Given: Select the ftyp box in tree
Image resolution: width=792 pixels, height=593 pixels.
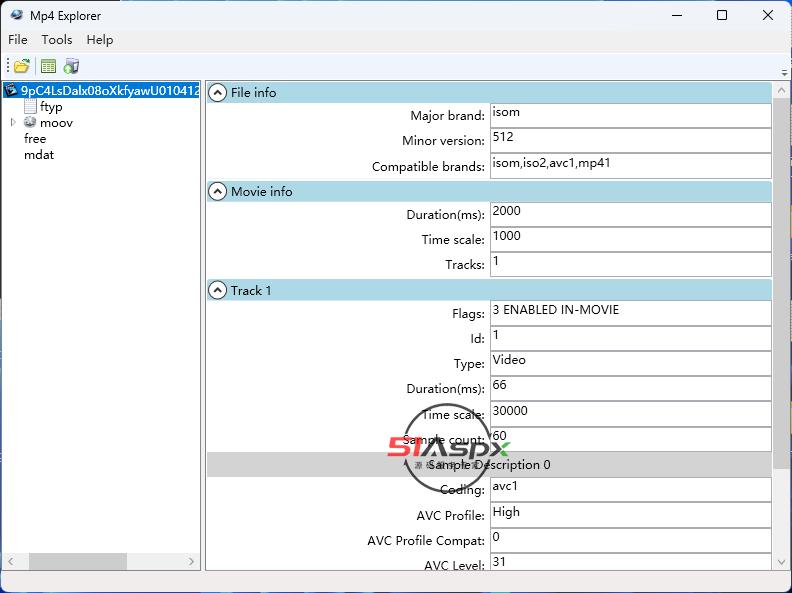Looking at the screenshot, I should [x=51, y=107].
